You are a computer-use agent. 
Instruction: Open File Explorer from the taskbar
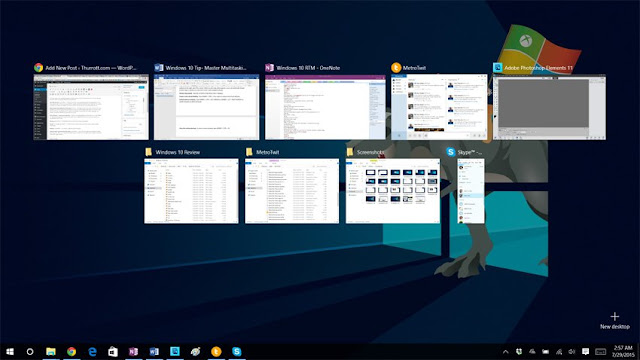pyautogui.click(x=51, y=351)
